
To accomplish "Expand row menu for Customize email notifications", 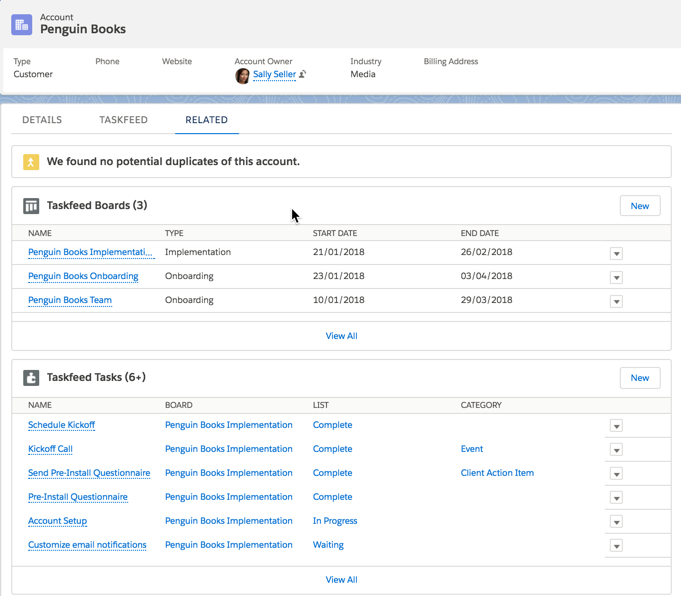I will coord(616,545).
